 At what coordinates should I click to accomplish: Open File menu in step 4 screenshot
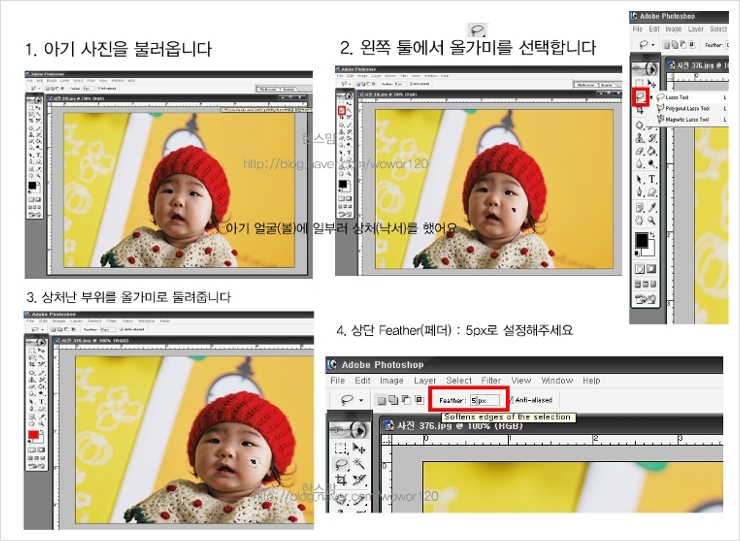pyautogui.click(x=338, y=380)
